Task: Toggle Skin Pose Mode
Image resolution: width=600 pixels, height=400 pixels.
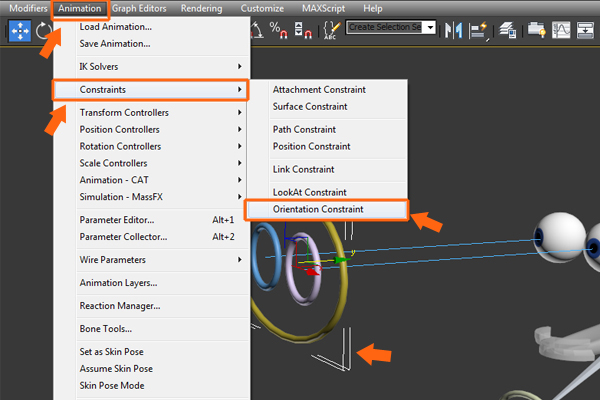Action: click(152, 385)
